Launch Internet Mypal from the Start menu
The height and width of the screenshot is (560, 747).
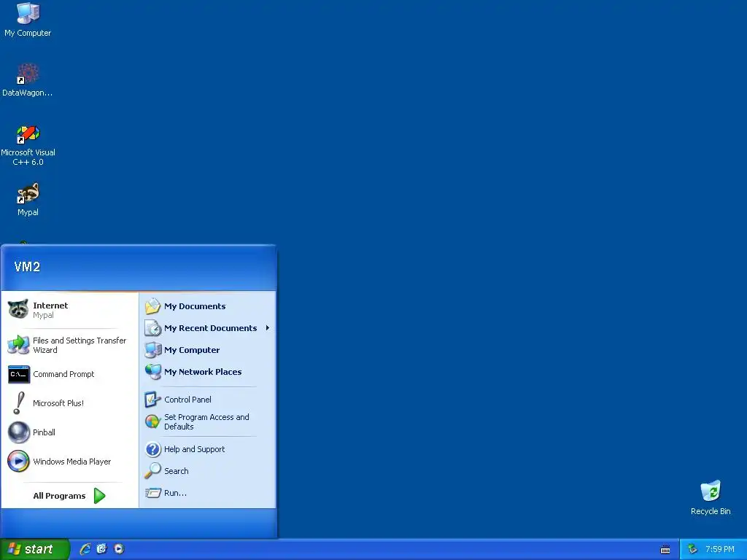point(70,309)
